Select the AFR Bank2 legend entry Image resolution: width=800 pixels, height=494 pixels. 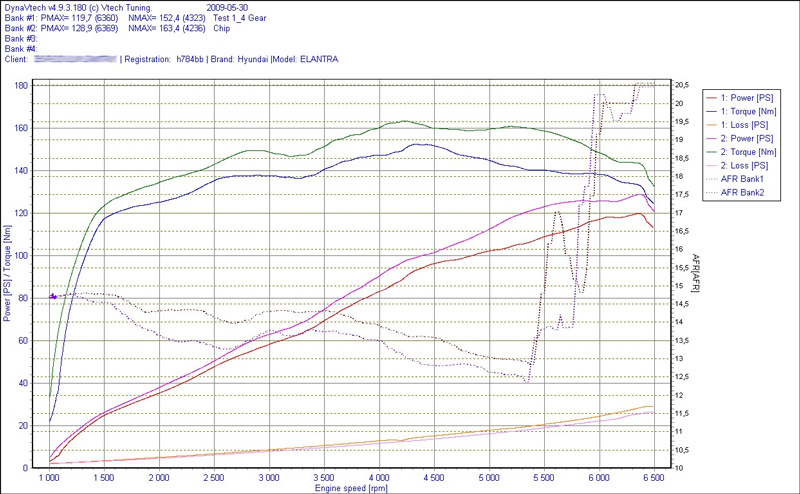pyautogui.click(x=743, y=191)
